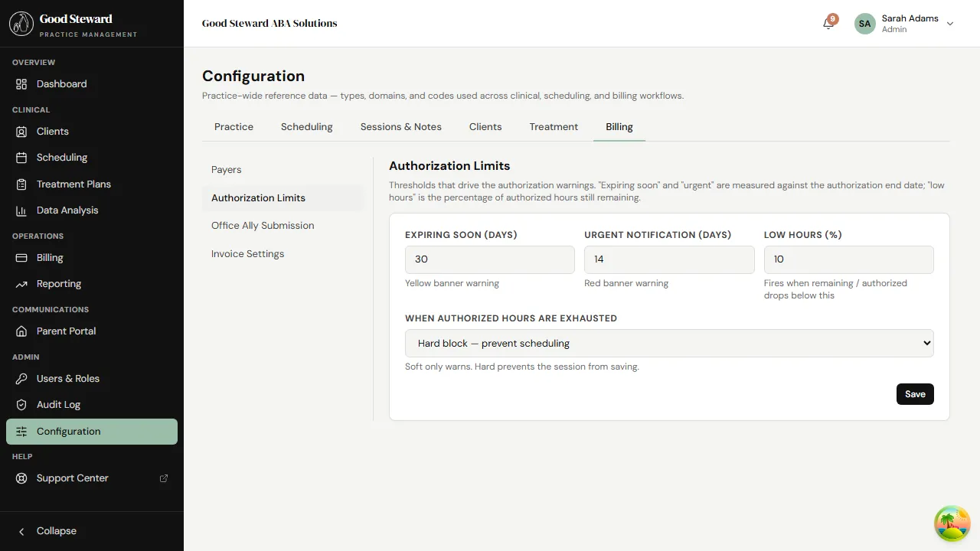Open the Payers settings section
Viewport: 980px width, 551px height.
[226, 169]
